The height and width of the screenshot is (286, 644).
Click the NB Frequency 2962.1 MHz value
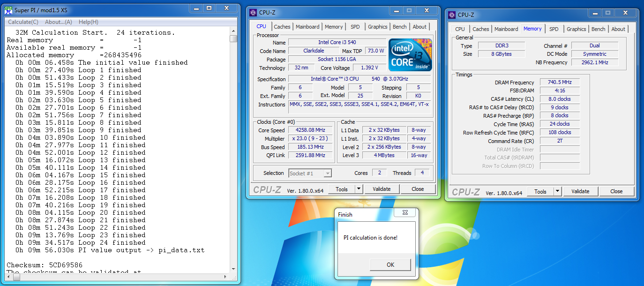point(594,62)
